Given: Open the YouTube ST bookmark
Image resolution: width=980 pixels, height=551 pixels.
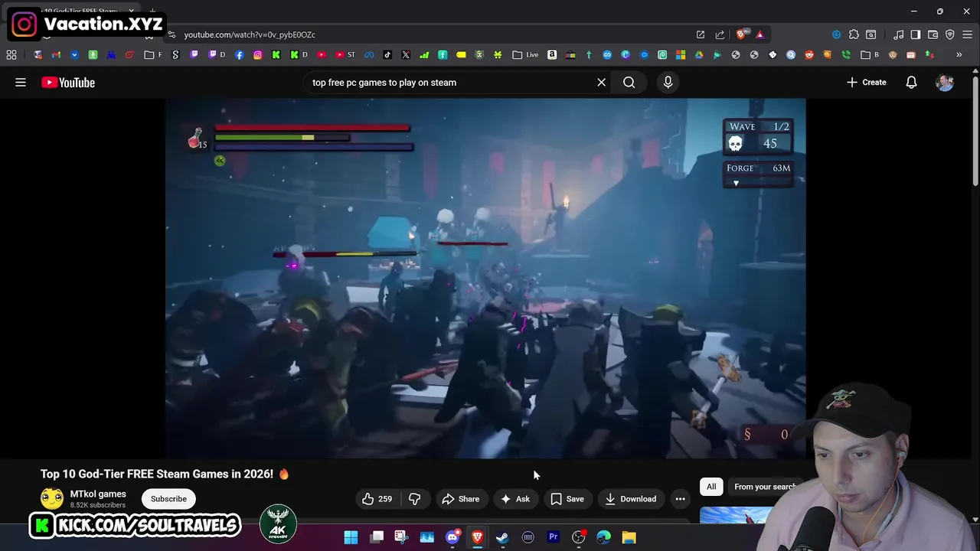Looking at the screenshot, I should coord(344,55).
